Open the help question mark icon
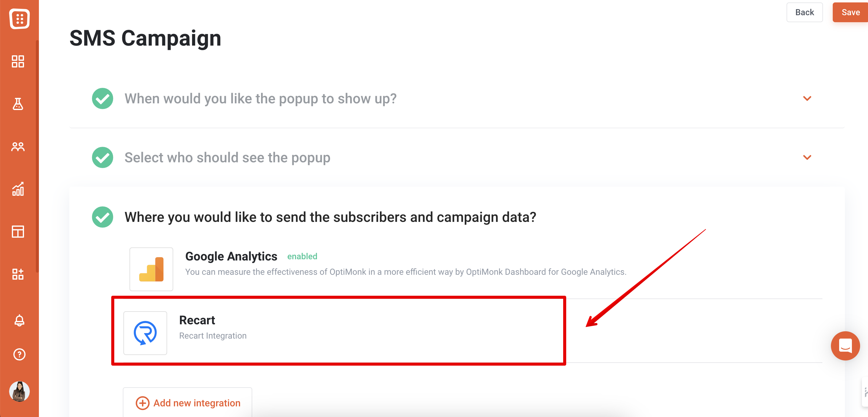The width and height of the screenshot is (868, 417). click(19, 354)
